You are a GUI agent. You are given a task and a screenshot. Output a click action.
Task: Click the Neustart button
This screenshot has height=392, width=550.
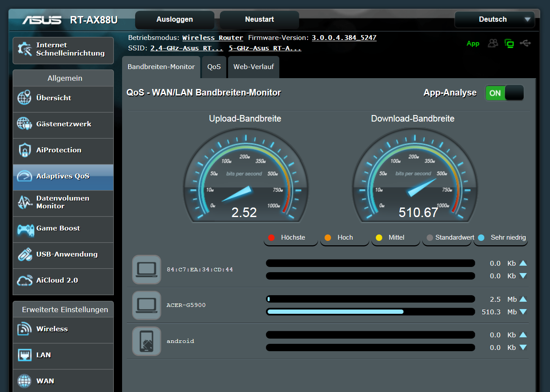click(x=259, y=20)
